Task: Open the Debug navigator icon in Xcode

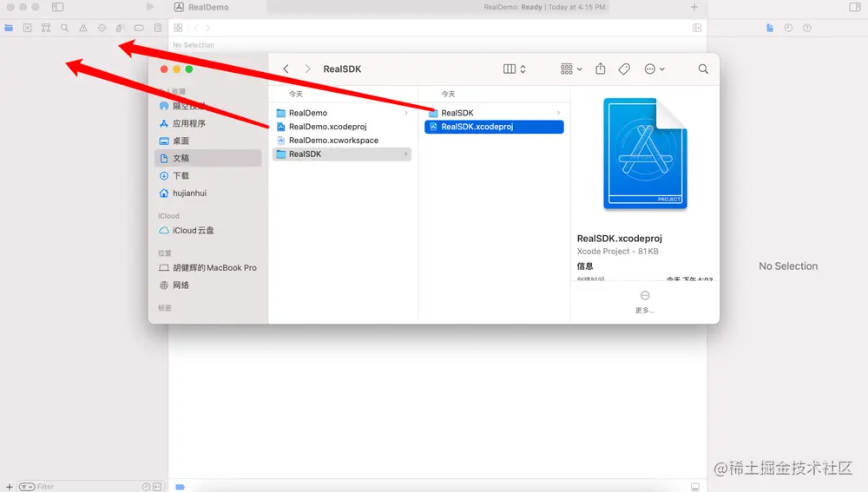Action: click(120, 28)
